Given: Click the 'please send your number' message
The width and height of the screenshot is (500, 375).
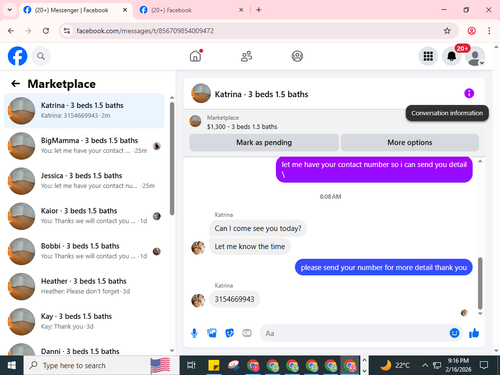Looking at the screenshot, I should pos(384,267).
